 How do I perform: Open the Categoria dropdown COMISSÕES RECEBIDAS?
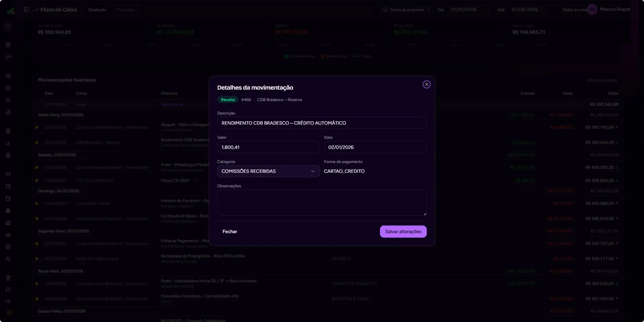(x=268, y=171)
